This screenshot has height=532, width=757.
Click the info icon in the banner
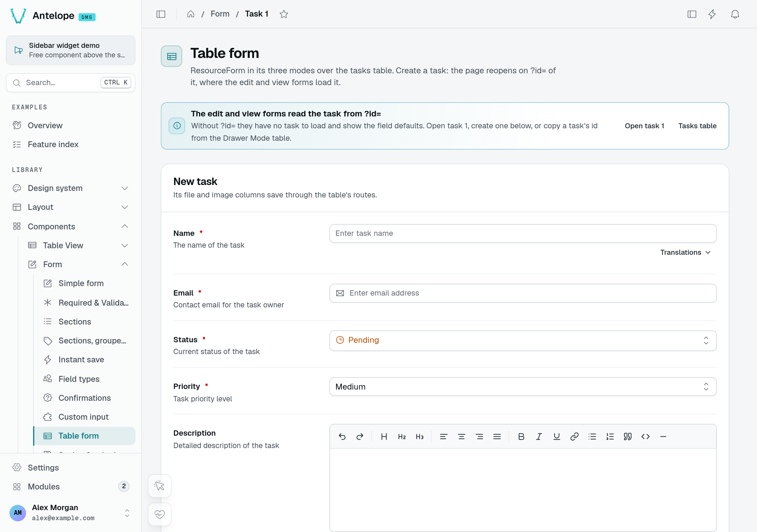[x=177, y=126]
